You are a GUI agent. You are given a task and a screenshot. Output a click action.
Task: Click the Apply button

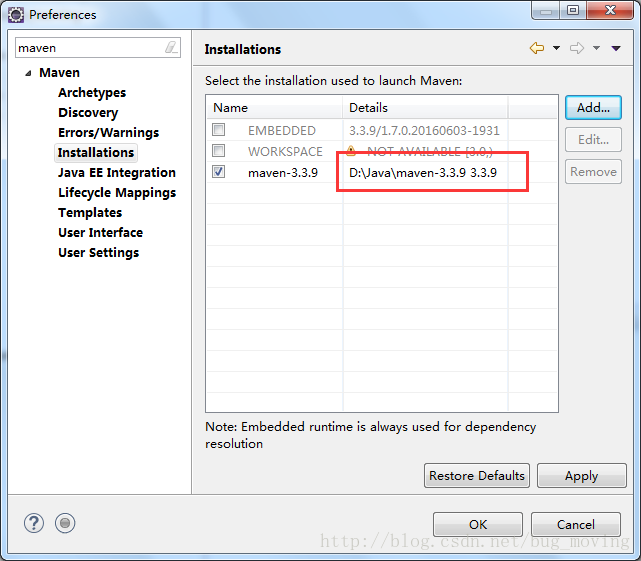point(581,476)
